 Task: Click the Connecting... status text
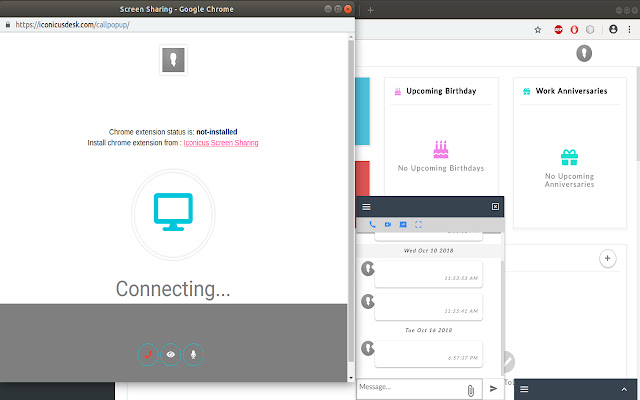point(173,289)
